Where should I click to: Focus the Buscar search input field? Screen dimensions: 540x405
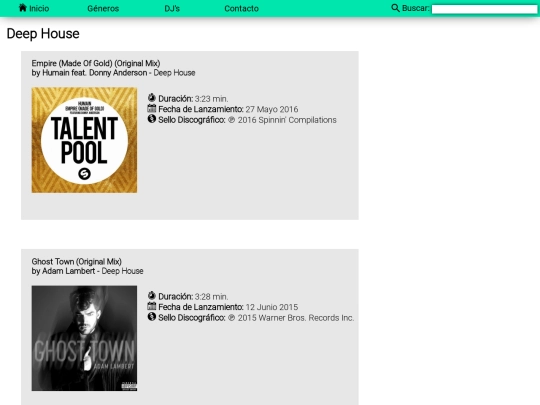pyautogui.click(x=485, y=9)
